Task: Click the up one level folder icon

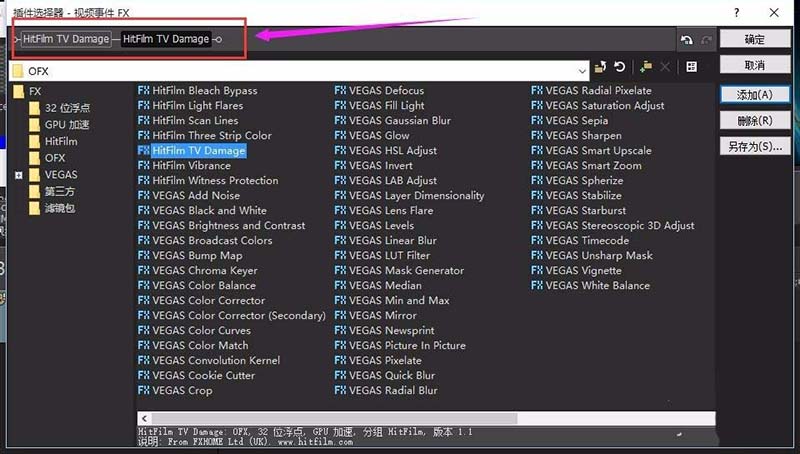Action: [600, 67]
